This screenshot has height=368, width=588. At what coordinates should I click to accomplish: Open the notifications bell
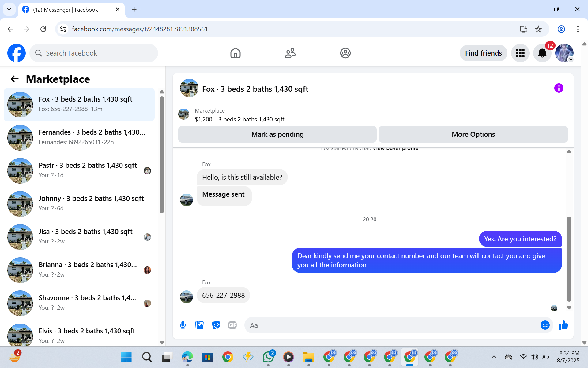pyautogui.click(x=542, y=53)
